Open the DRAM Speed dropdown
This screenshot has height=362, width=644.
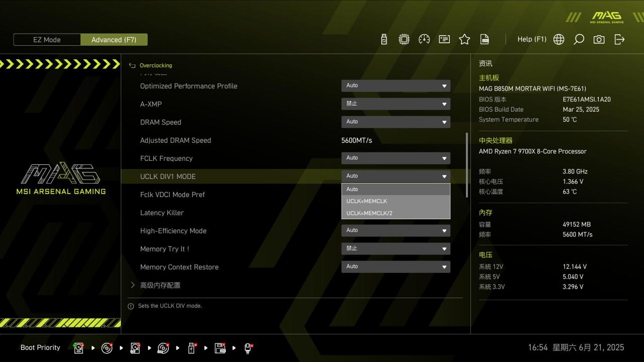coord(395,122)
